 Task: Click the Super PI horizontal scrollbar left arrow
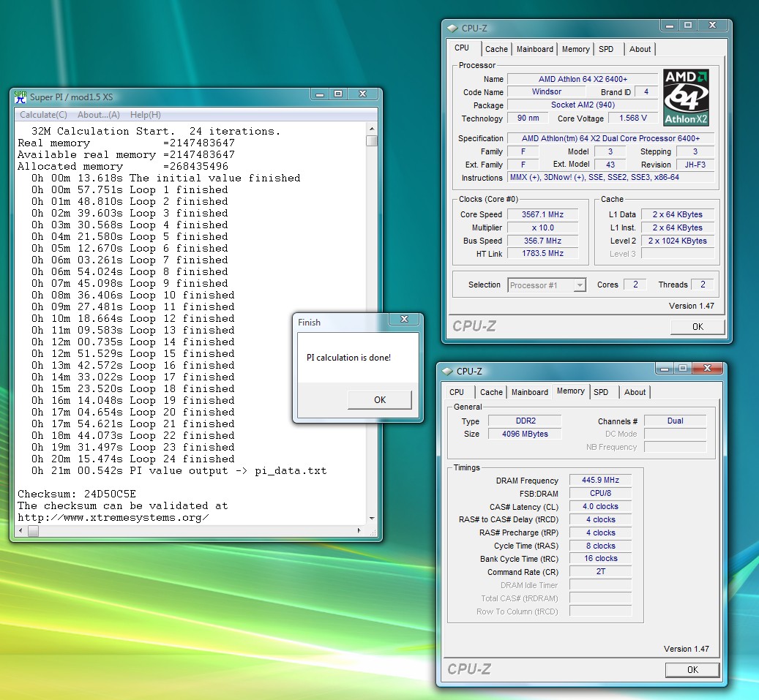coord(20,531)
